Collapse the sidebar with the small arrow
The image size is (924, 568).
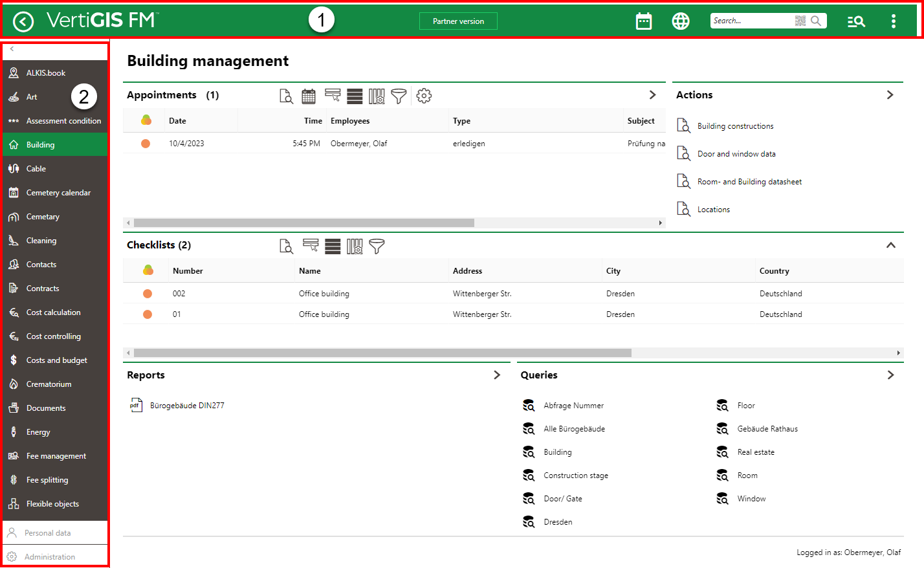[x=12, y=49]
